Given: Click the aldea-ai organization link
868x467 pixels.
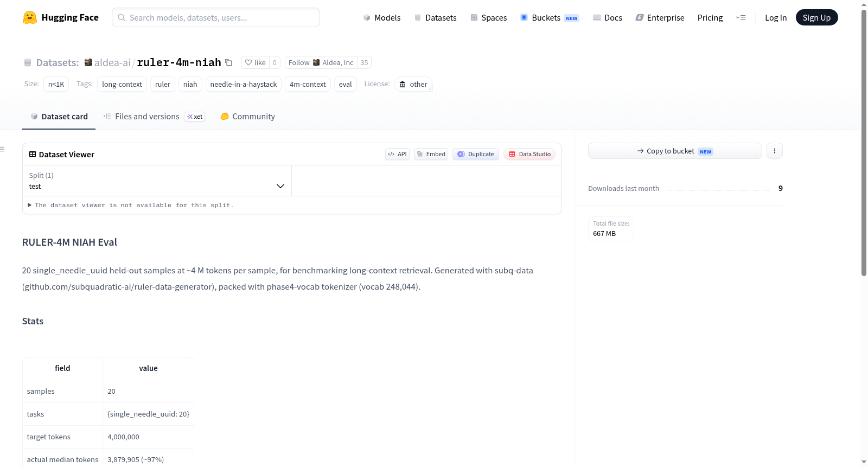Looking at the screenshot, I should pyautogui.click(x=112, y=62).
